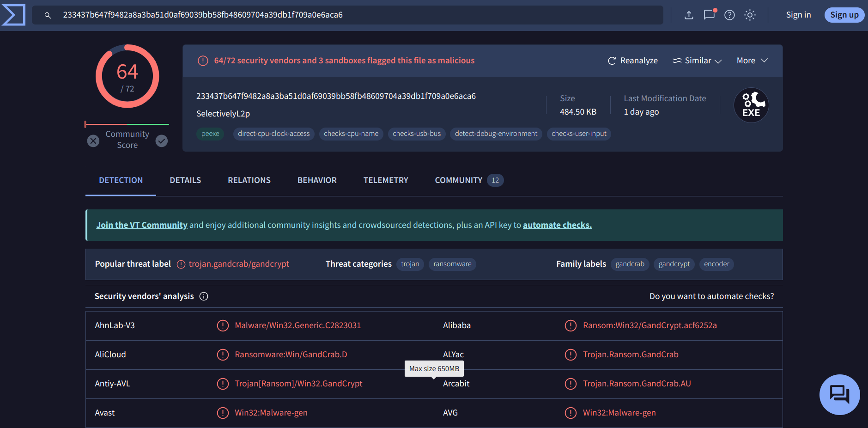Click the search magnifier icon

(x=48, y=15)
